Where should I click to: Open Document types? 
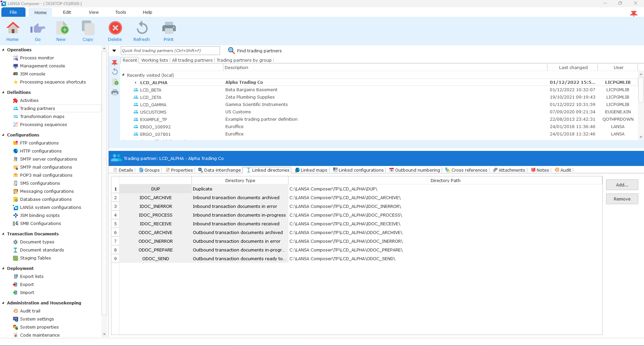(x=37, y=242)
